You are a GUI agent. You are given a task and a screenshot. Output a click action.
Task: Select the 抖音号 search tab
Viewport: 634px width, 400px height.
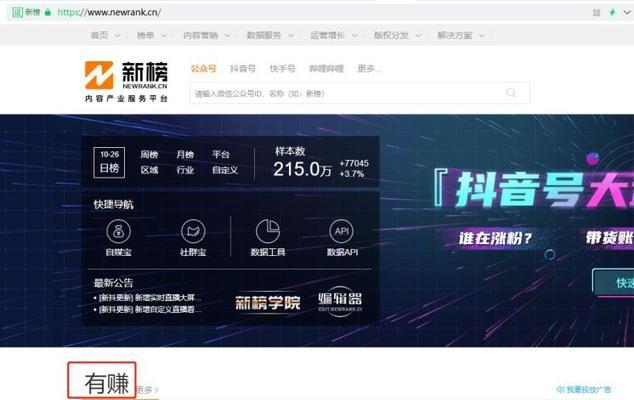click(x=243, y=68)
